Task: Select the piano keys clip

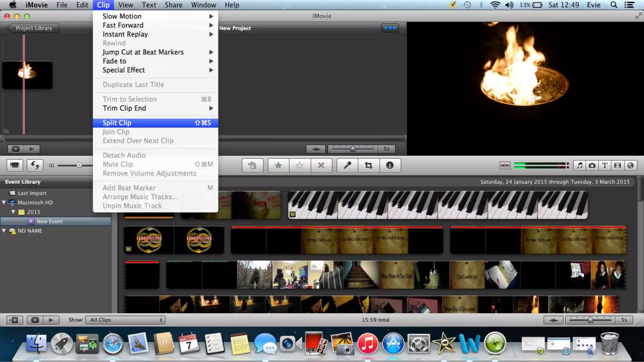Action: pos(438,205)
